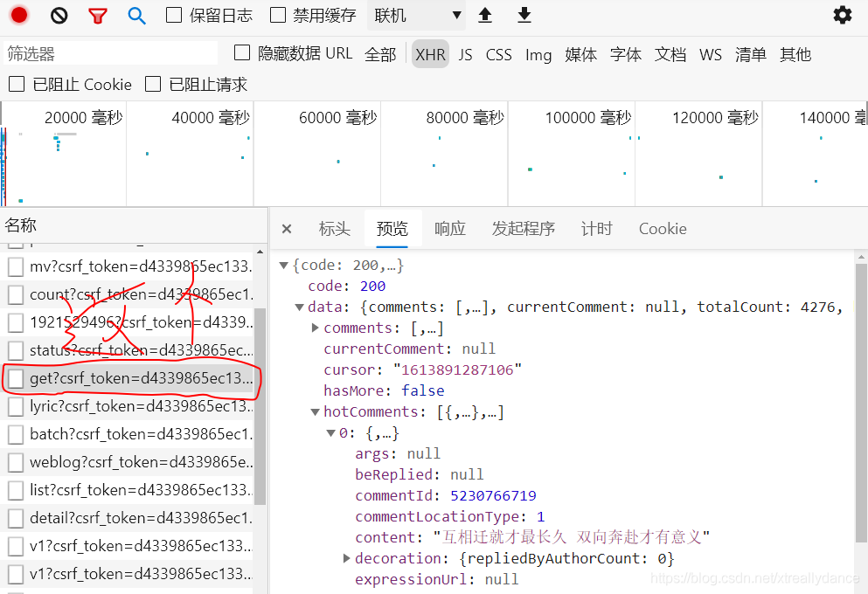The height and width of the screenshot is (594, 868).
Task: Tick the 已阻止请求 checkbox
Action: pyautogui.click(x=153, y=84)
